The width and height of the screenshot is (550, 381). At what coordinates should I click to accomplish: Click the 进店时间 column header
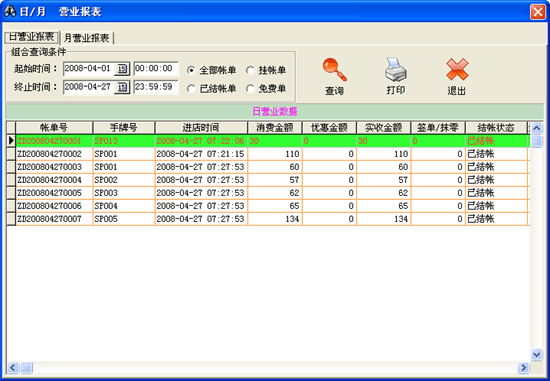201,128
